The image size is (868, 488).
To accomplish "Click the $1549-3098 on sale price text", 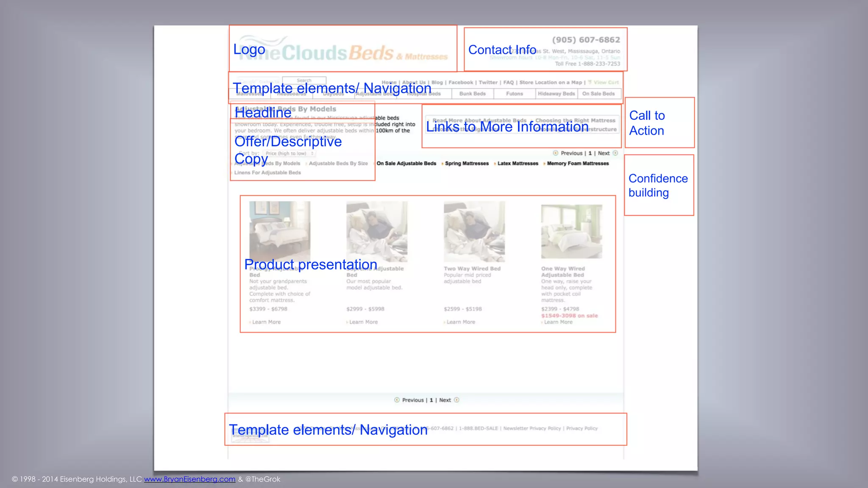I will click(569, 316).
